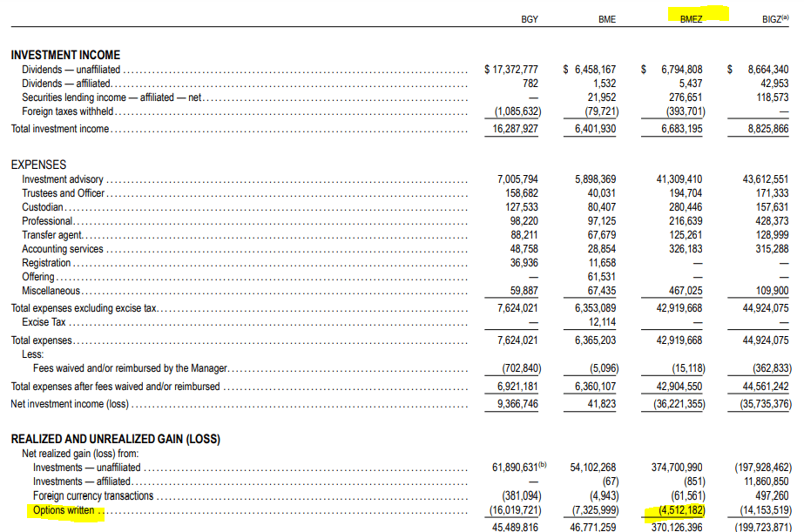Click BGY total investment income 16,287,927
This screenshot has width=804, height=532.
pos(515,129)
